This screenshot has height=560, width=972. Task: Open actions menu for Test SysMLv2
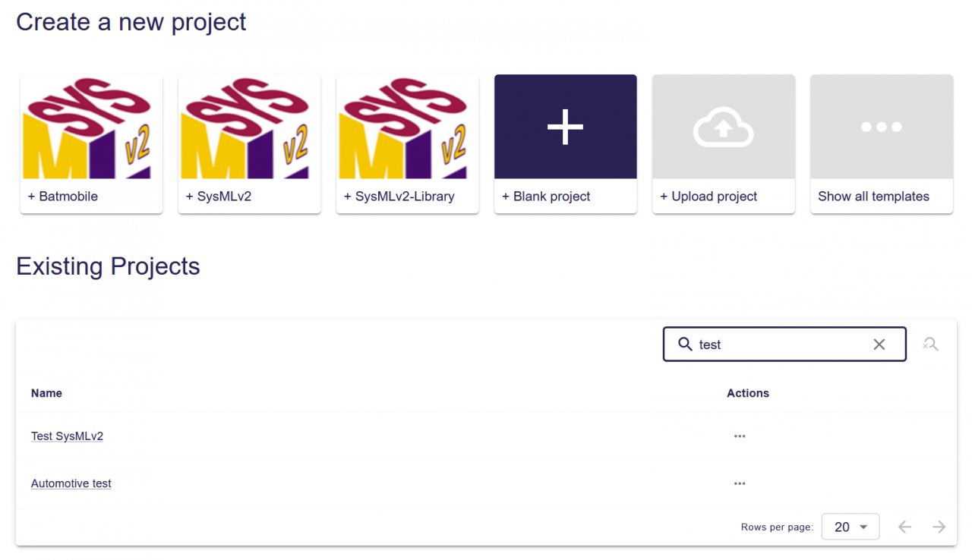[740, 436]
